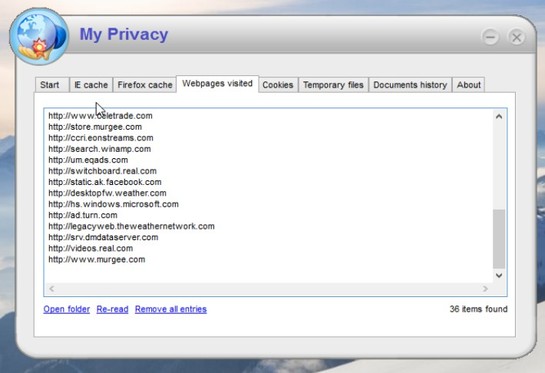
Task: Click the list's up scroll arrow
Action: (499, 116)
